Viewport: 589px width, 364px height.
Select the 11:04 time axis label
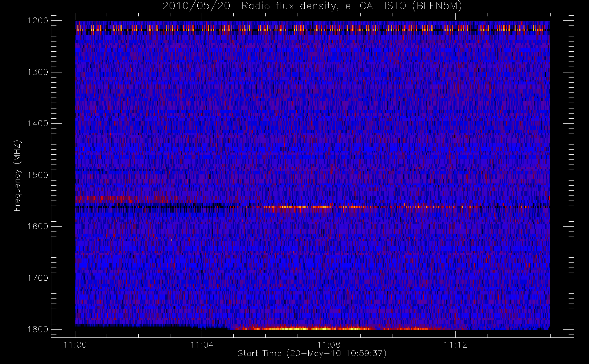[x=202, y=345]
